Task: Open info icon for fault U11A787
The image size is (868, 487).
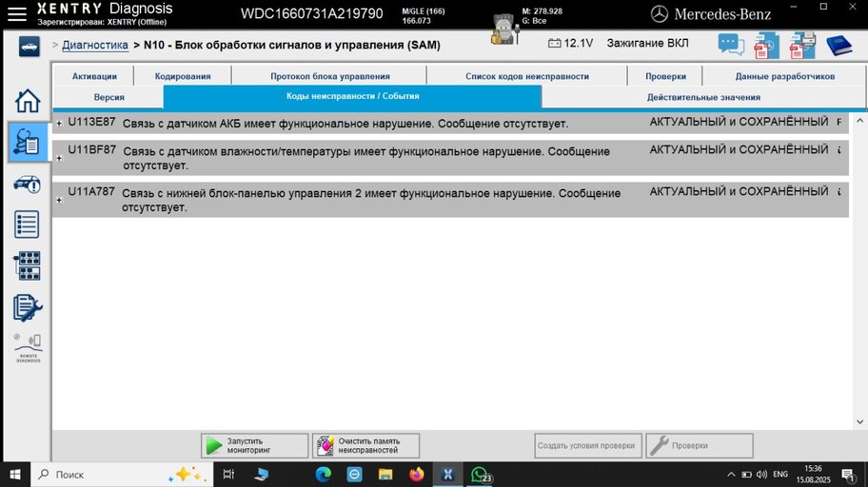Action: tap(839, 192)
